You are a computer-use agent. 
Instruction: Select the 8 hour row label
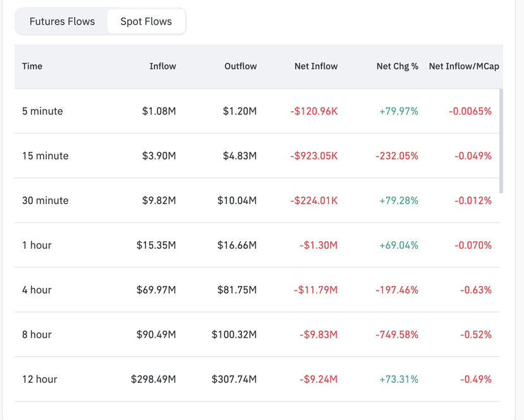37,335
